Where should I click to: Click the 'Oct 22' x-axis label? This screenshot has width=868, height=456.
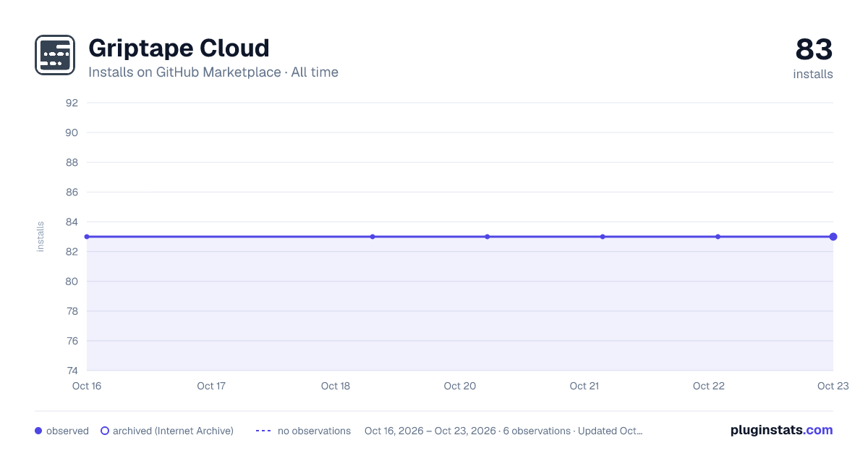click(709, 386)
